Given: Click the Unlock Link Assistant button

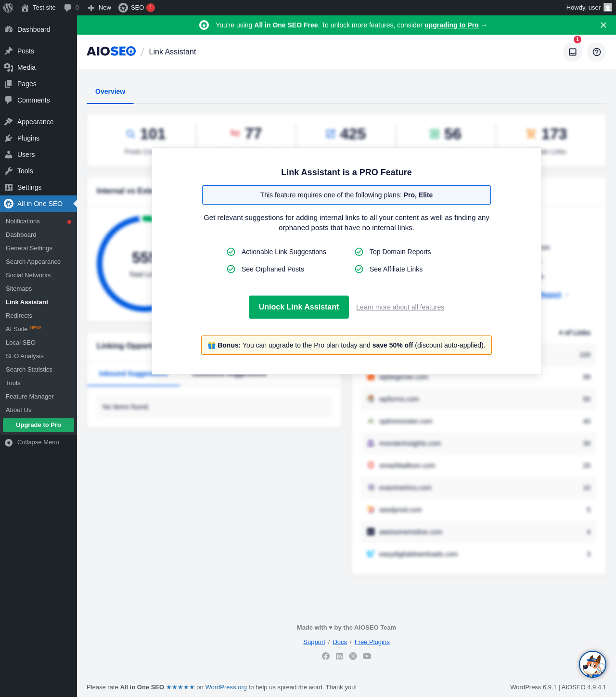Looking at the screenshot, I should coord(299,307).
